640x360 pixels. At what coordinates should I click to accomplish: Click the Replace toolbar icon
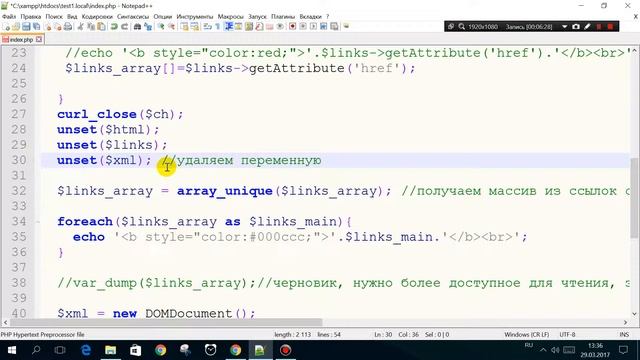(x=148, y=27)
